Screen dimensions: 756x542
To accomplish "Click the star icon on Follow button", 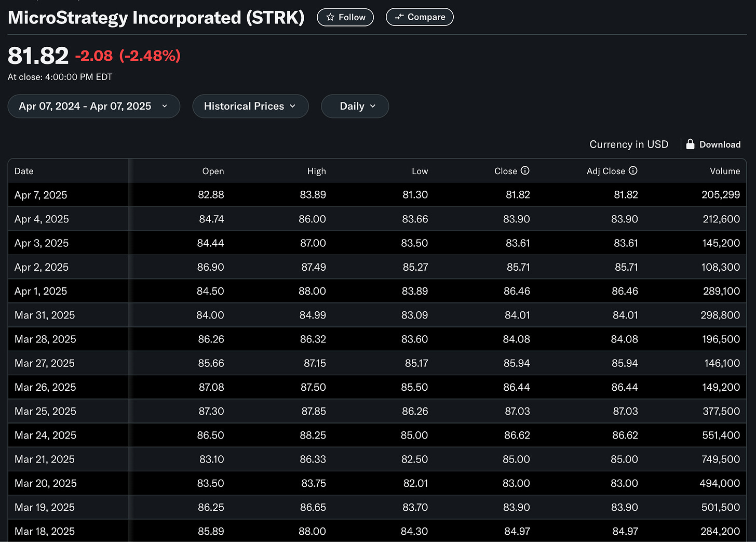I will click(330, 17).
